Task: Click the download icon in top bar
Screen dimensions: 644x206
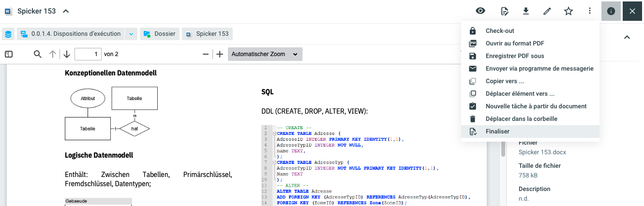Action: coord(525,11)
